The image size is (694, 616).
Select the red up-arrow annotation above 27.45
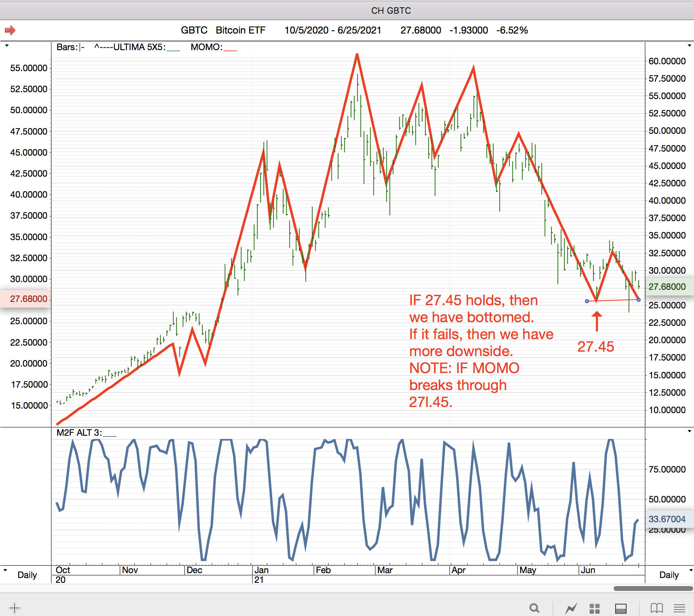(x=597, y=321)
